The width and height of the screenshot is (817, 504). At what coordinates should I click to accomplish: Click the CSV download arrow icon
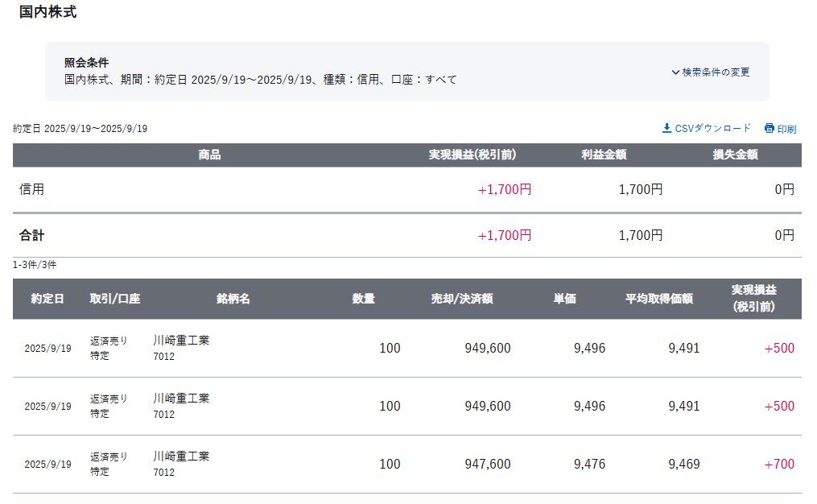point(666,128)
